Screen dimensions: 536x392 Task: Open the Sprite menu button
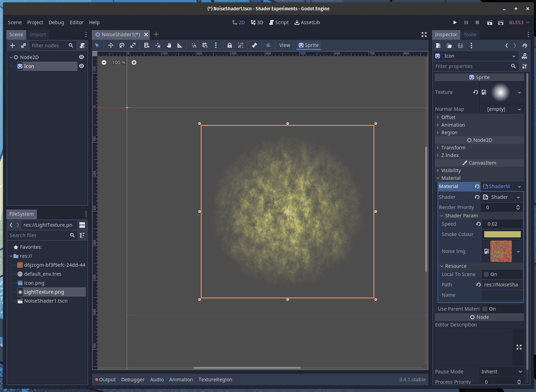tap(309, 45)
